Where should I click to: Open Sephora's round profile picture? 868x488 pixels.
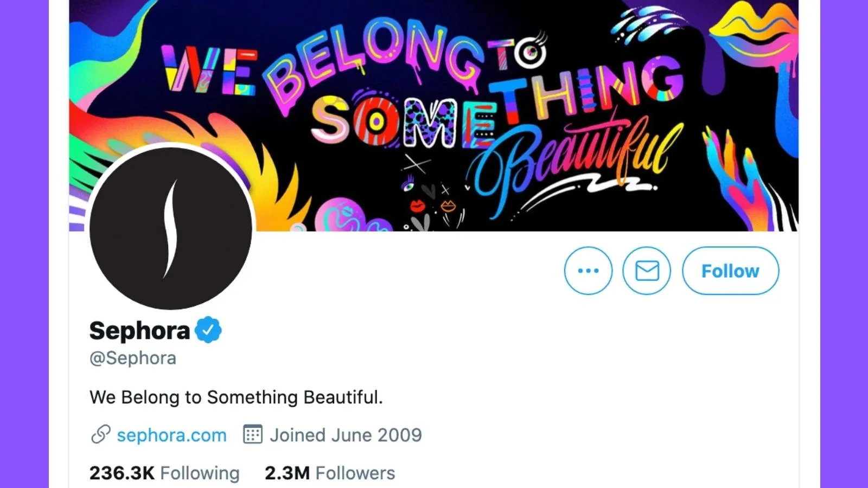(x=171, y=228)
